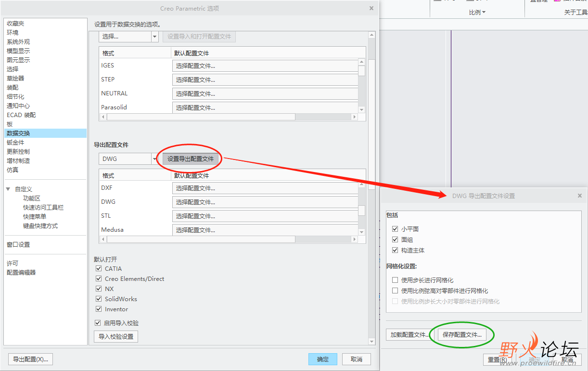Click main panel scroll-up arrow
This screenshot has width=588, height=371.
coord(371,35)
